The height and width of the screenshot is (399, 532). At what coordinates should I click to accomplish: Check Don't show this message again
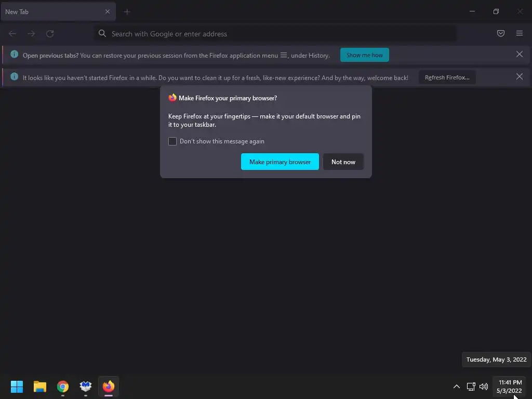click(172, 141)
